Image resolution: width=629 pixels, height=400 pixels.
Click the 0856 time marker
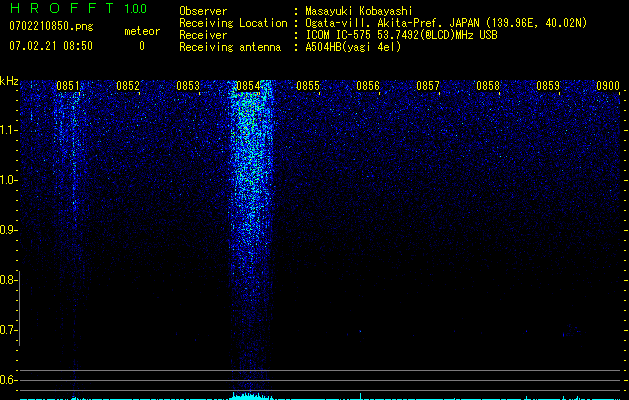pos(368,86)
